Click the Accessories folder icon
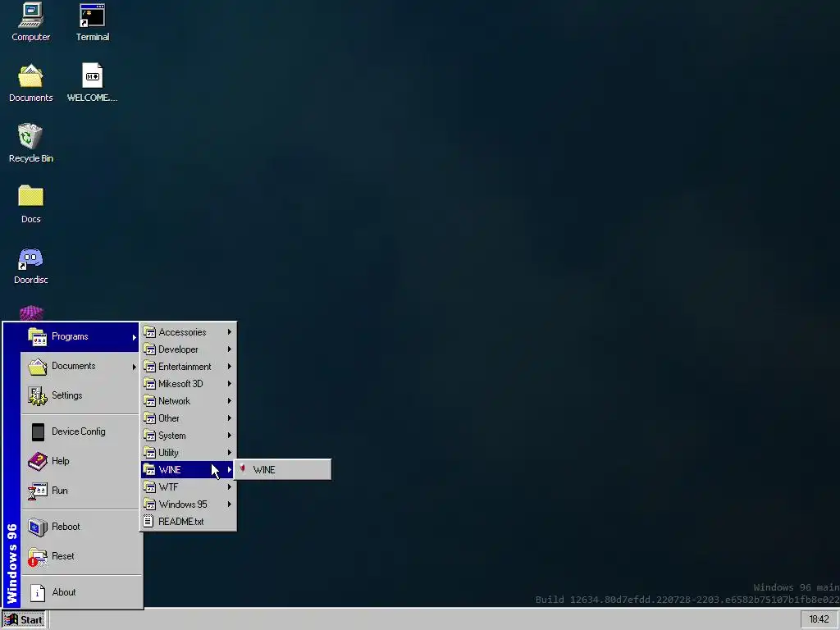This screenshot has height=630, width=840. point(149,332)
